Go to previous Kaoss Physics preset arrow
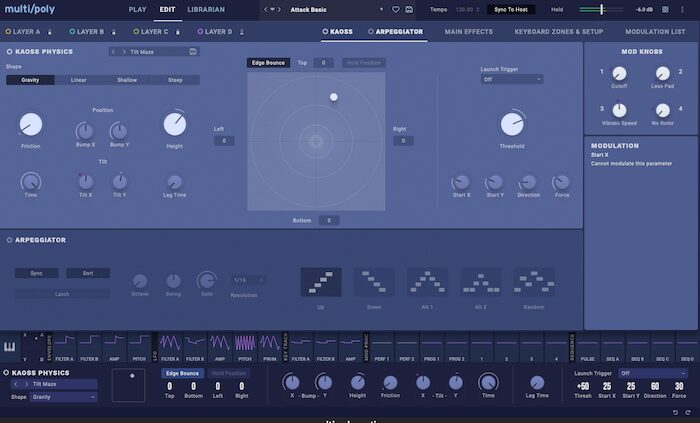700x423 pixels. pyautogui.click(x=113, y=52)
